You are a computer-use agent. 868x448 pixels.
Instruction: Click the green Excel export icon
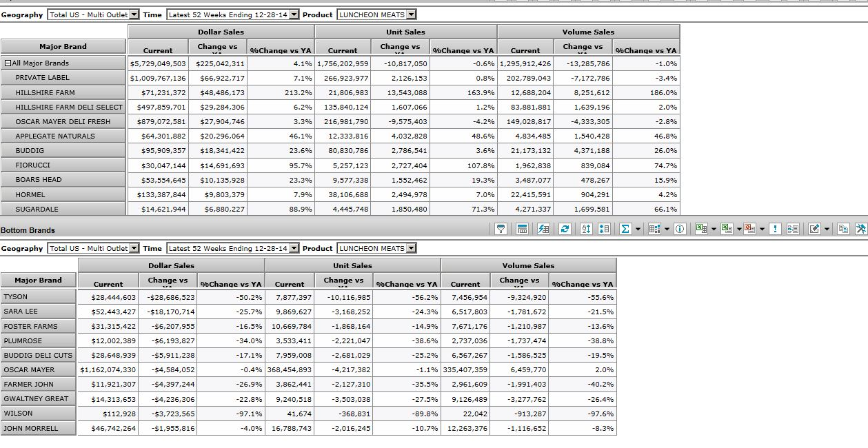(700, 229)
